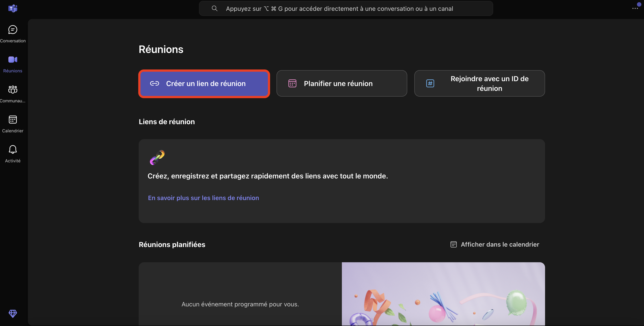Screen dimensions: 644x326
Task: Open En savoir plus sur les liens de réunion
Action: pyautogui.click(x=203, y=198)
